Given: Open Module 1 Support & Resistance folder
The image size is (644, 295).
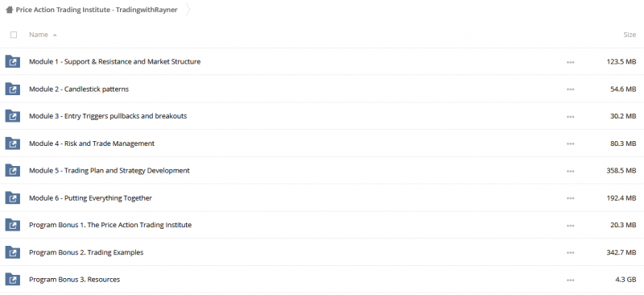Looking at the screenshot, I should pyautogui.click(x=114, y=62).
